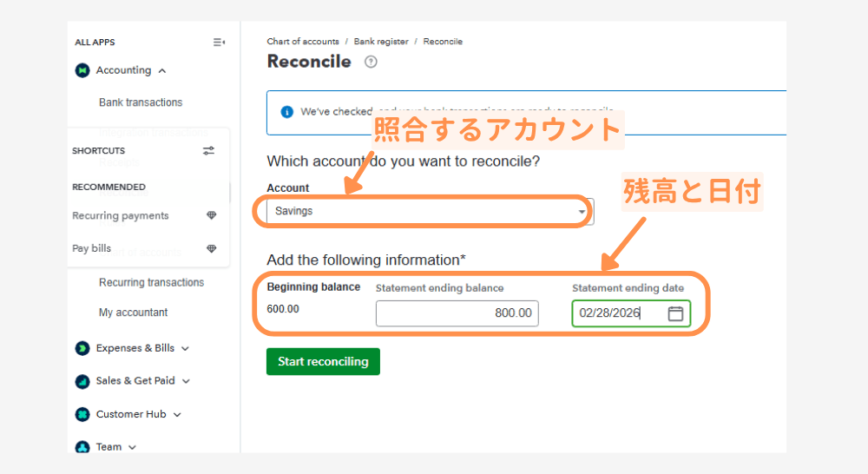Click the Team icon in sidebar

pos(82,447)
